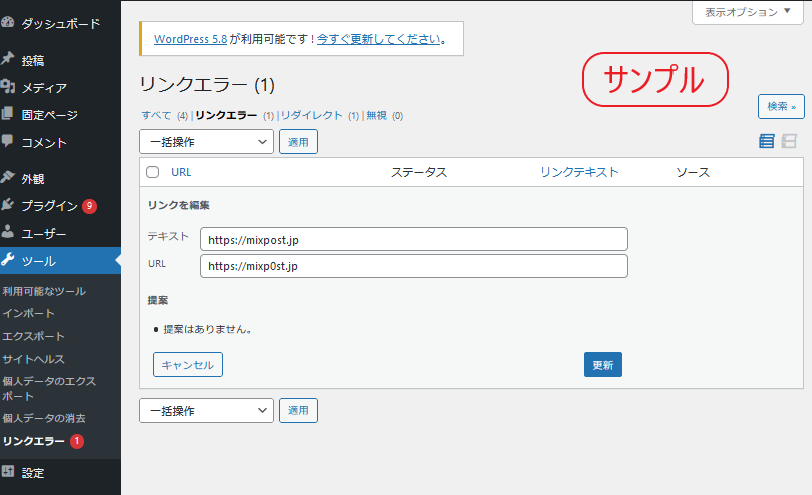The width and height of the screenshot is (812, 495).
Task: Click the Dashboard gauge icon in sidebar
Action: point(8,22)
